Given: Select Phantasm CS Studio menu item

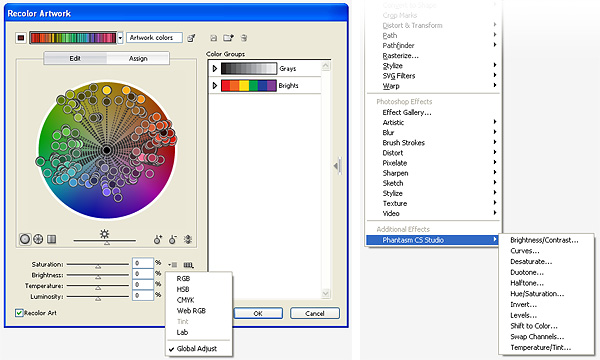Looking at the screenshot, I should tap(432, 240).
